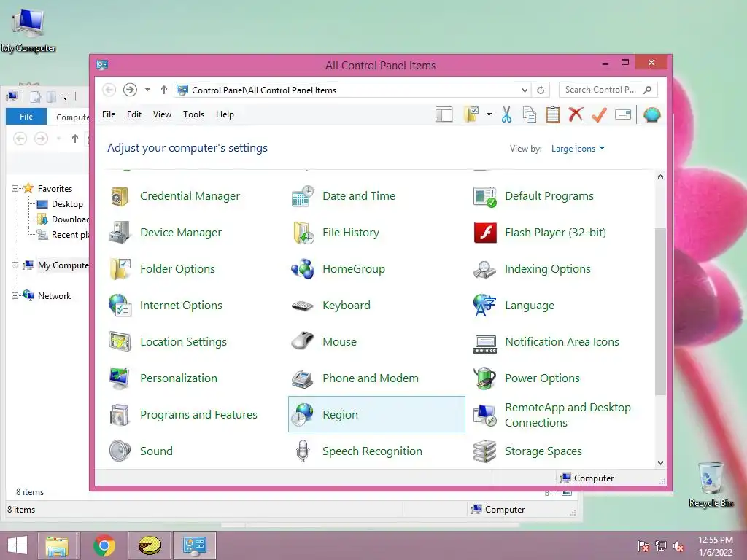Viewport: 747px width, 560px height.
Task: Click the Search Control Panel box
Action: point(608,90)
